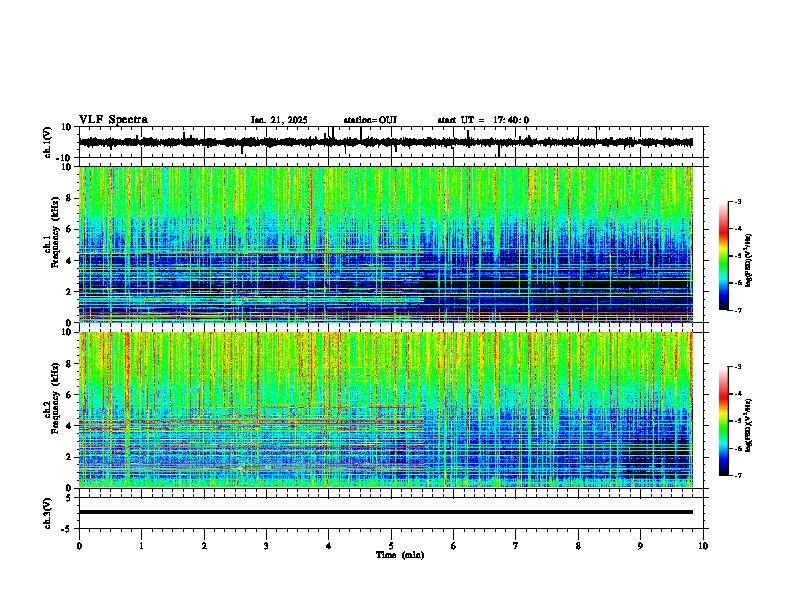Click the "-3" tick on ch.1 color bar
This screenshot has height=612, width=792.
point(737,202)
